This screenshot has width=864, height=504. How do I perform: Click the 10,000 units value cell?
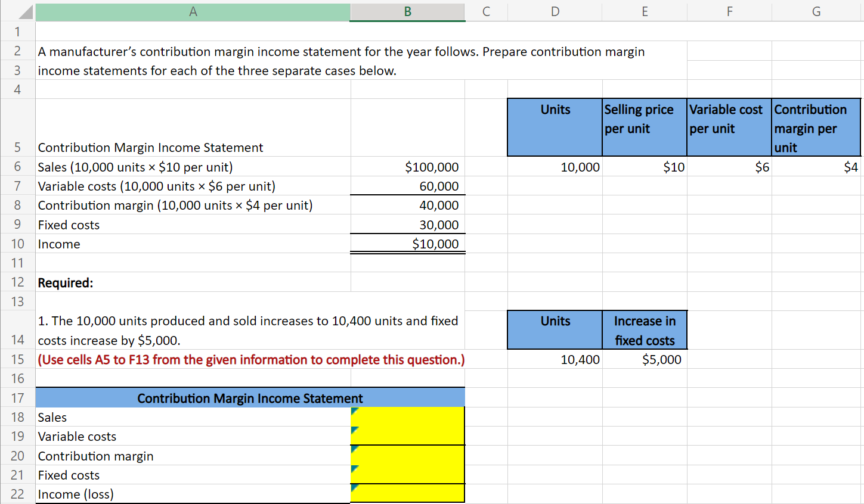555,167
